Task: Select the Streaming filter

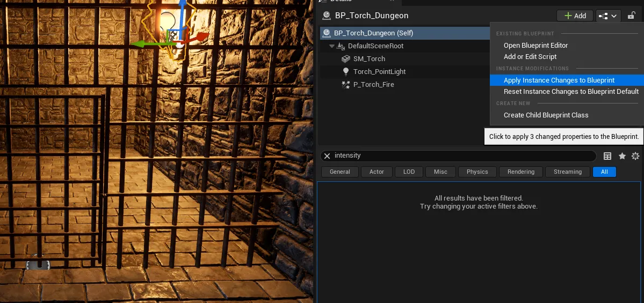Action: point(568,172)
